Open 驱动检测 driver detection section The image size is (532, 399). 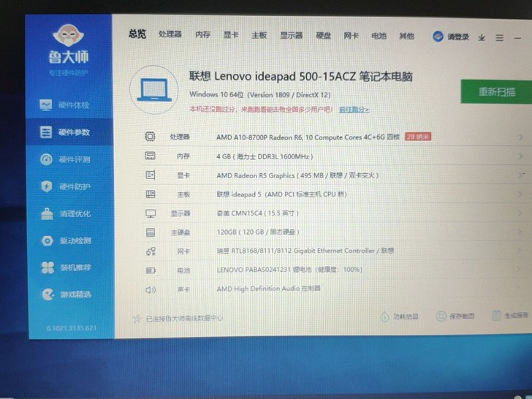[x=66, y=241]
